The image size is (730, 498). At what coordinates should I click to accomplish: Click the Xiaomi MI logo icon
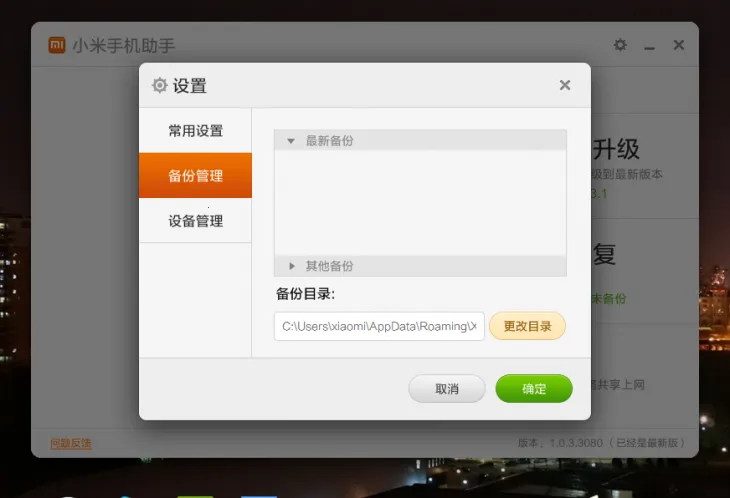(57, 45)
